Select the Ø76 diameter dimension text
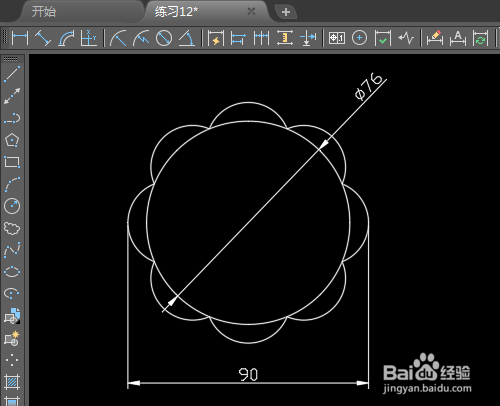Screen dimensions: 500x406 pos(369,86)
